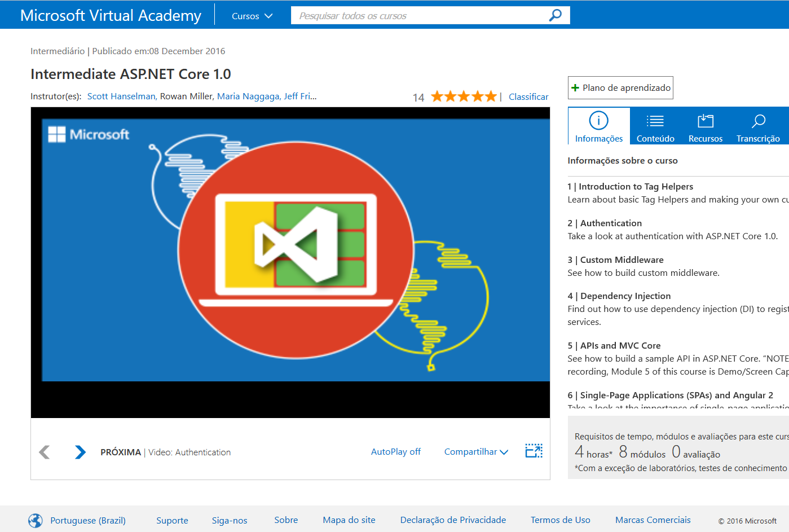Open the Cursos dropdown menu
This screenshot has width=789, height=532.
pyautogui.click(x=252, y=16)
